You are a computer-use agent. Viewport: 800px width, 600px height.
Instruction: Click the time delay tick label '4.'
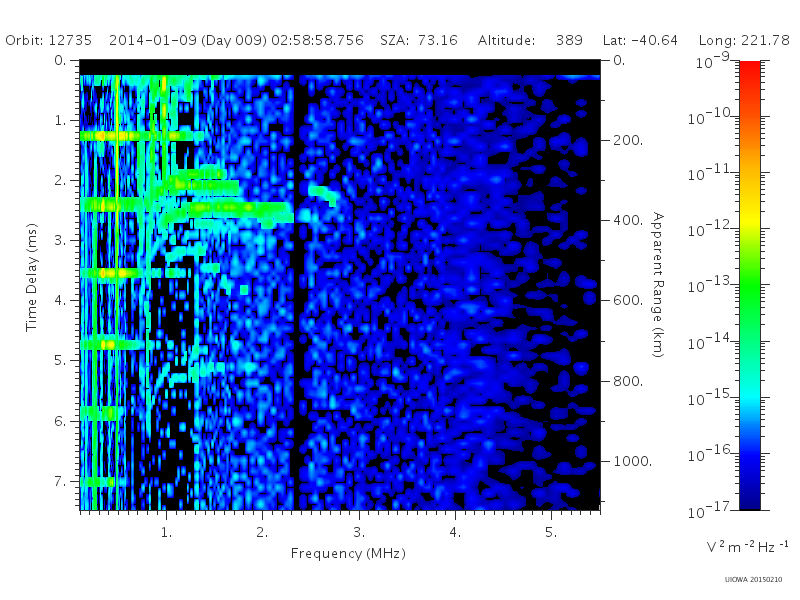tap(61, 301)
